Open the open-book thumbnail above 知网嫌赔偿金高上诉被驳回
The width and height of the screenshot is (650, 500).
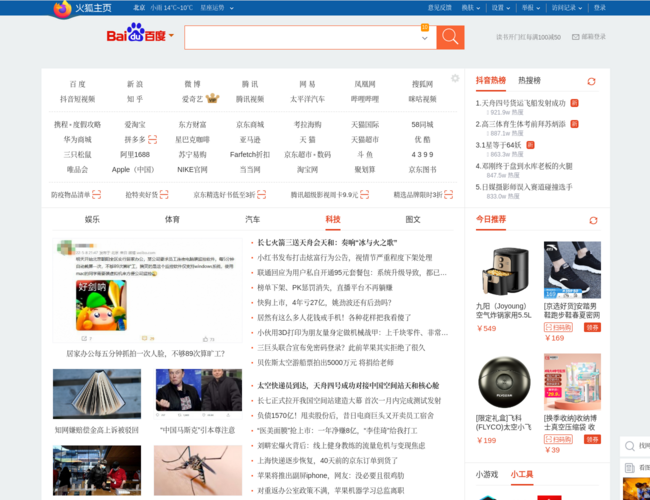pyautogui.click(x=97, y=394)
